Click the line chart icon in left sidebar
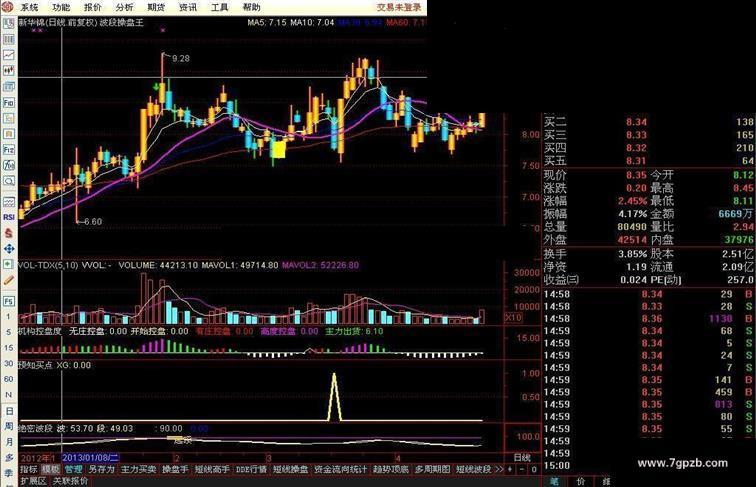756x487 pixels. click(9, 55)
